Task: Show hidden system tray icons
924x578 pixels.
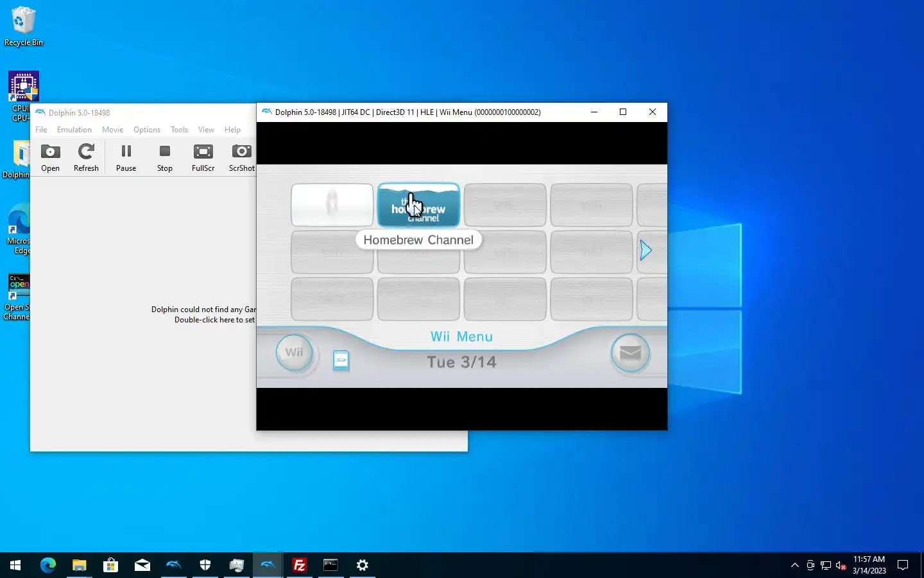Action: [795, 565]
